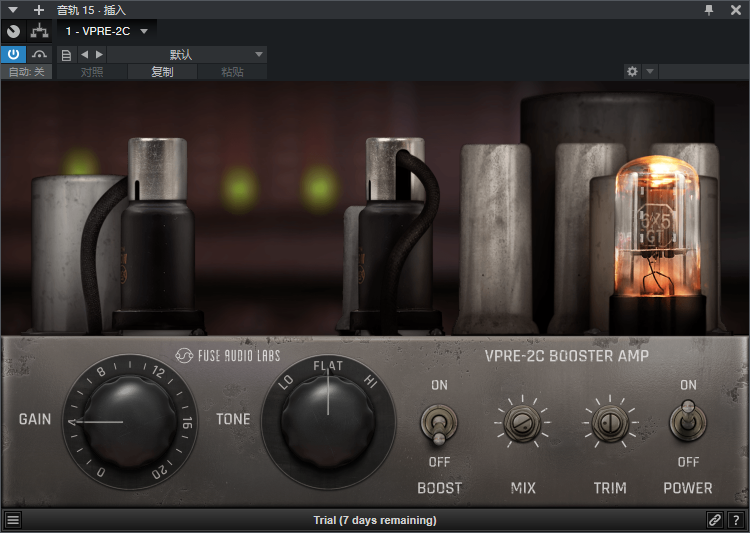Open the hamburger menu at bottom-left
The width and height of the screenshot is (750, 533).
(13, 520)
